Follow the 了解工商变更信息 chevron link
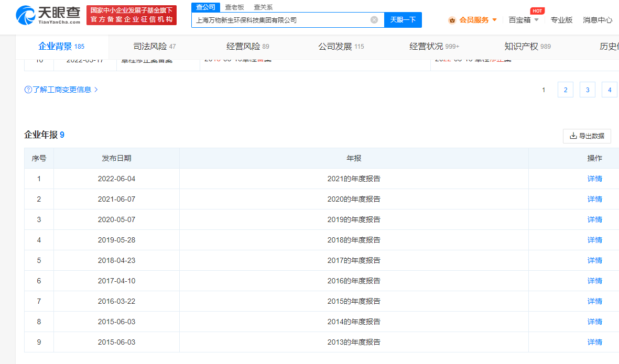This screenshot has height=364, width=619. coord(96,90)
